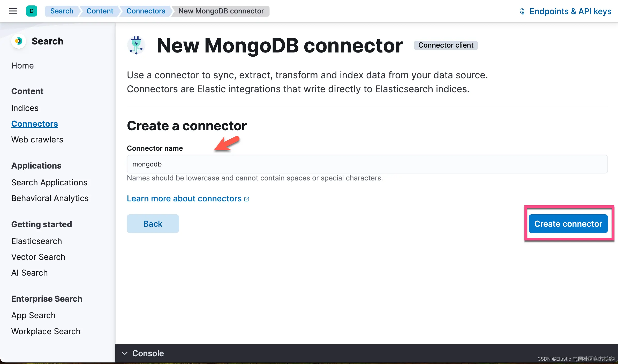Click the Endpoints & API keys icon

(522, 11)
